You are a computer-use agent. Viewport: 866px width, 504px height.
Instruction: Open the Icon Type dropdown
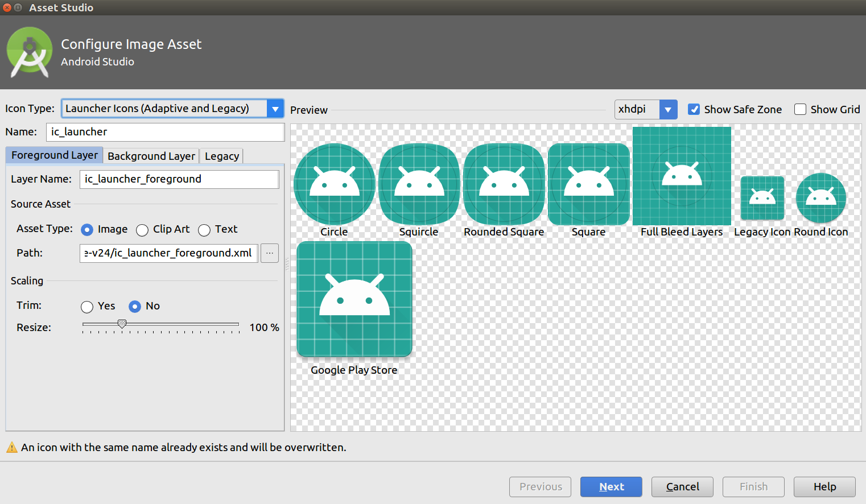tap(275, 109)
